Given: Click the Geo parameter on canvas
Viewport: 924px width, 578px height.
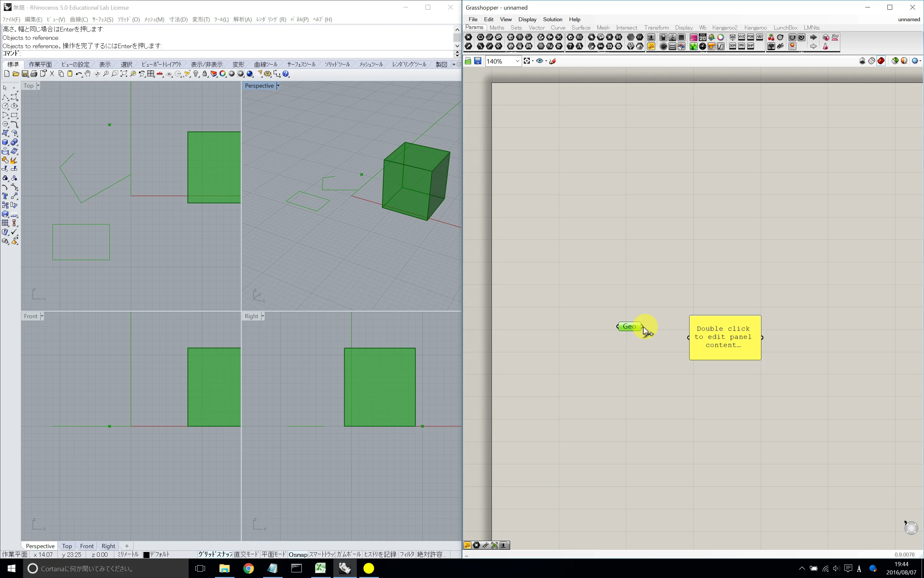Looking at the screenshot, I should (629, 327).
